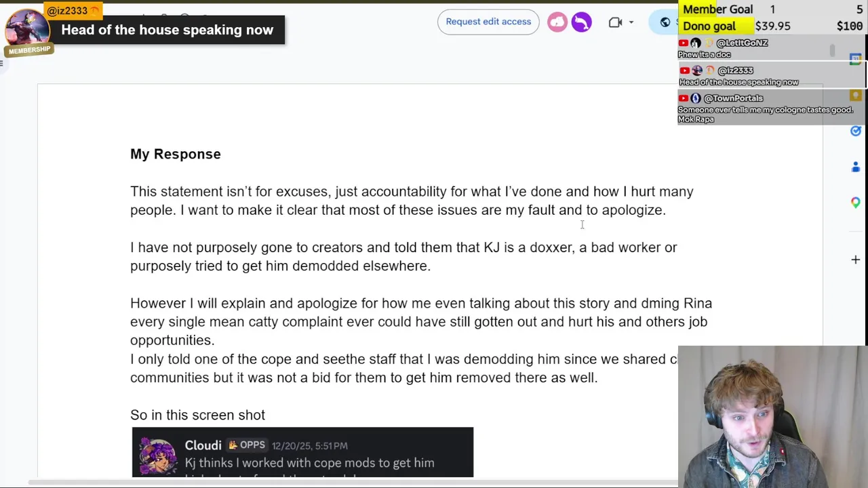
Task: Click the purple anonymous viewer avatar
Action: coord(581,22)
